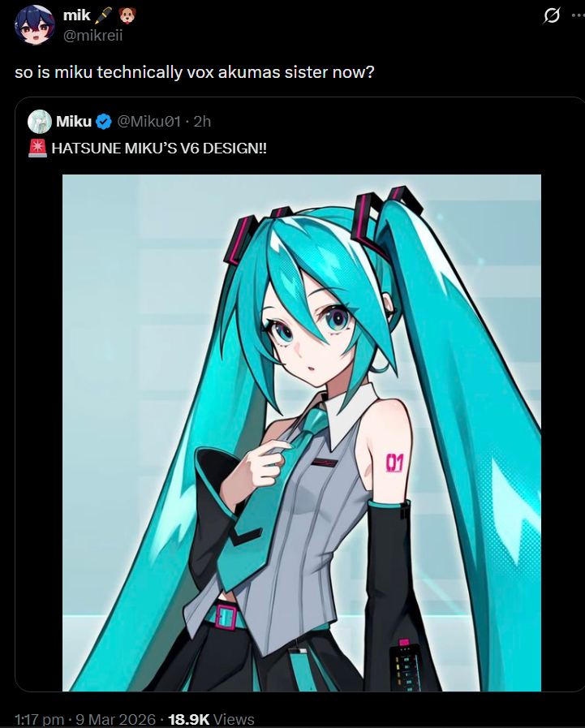Open mik's profile avatar
Viewport: 585px width, 728px height.
[35, 25]
